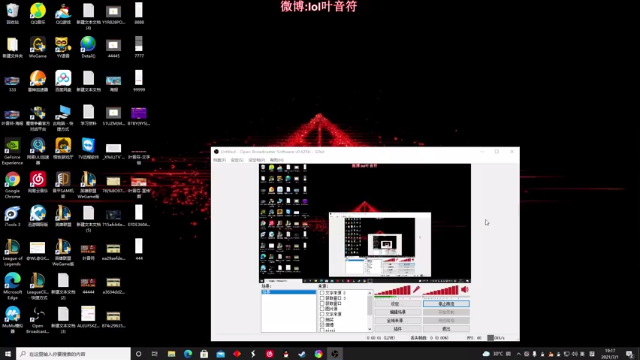This screenshot has height=360, width=640.
Task: Select the League of Legends desktop shortcut
Action: click(12, 253)
